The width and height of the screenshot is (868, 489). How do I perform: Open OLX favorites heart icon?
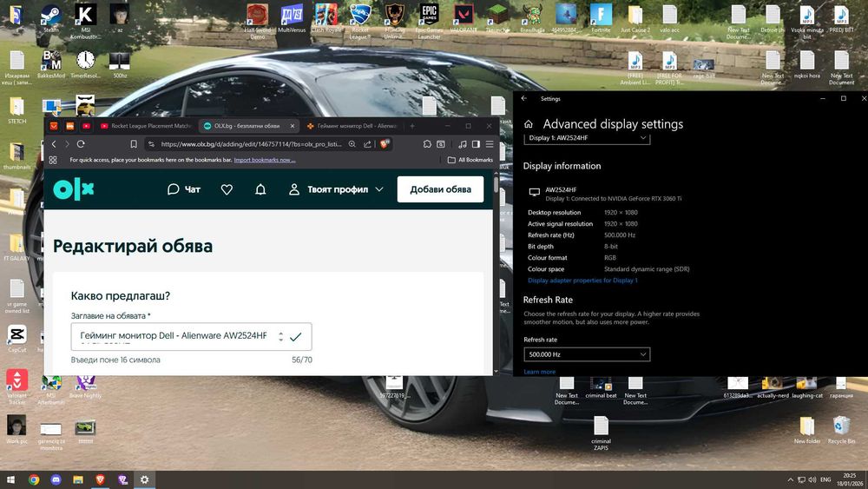(x=227, y=189)
